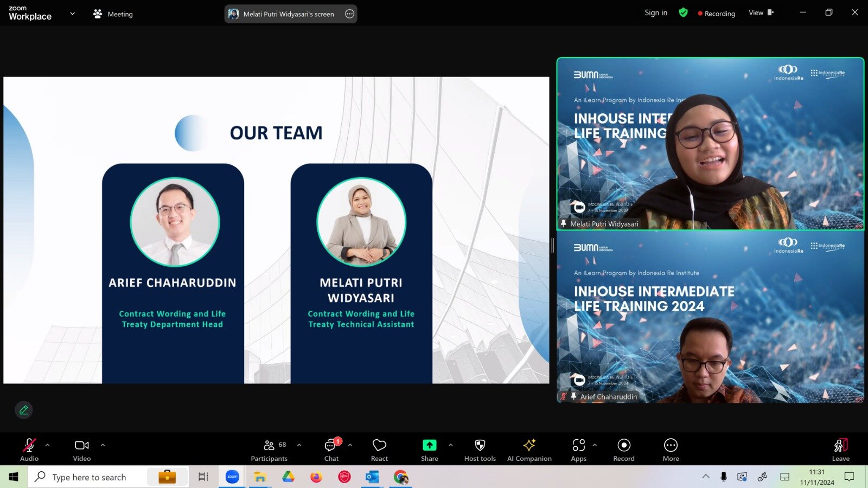
Task: Open the React heart menu
Action: point(379,450)
